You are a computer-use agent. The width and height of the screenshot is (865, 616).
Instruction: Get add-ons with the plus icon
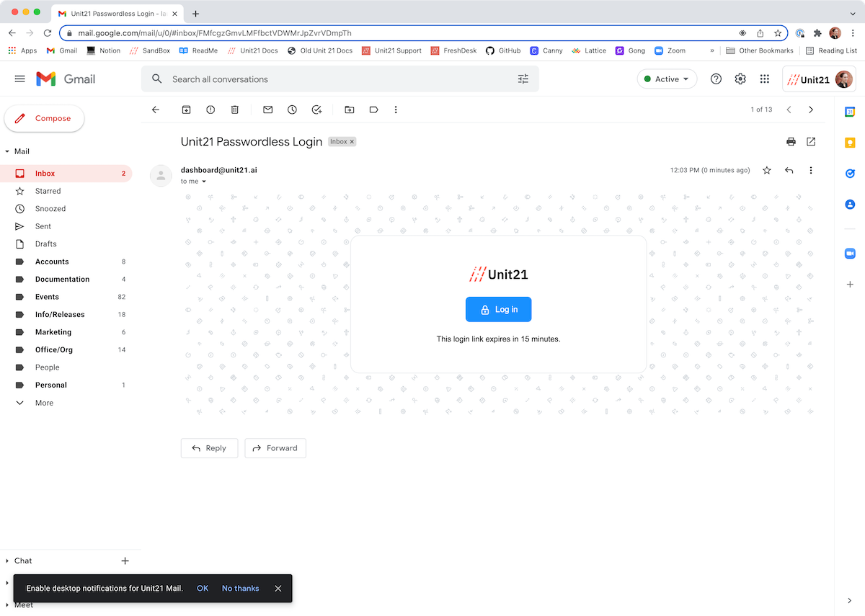pos(850,285)
